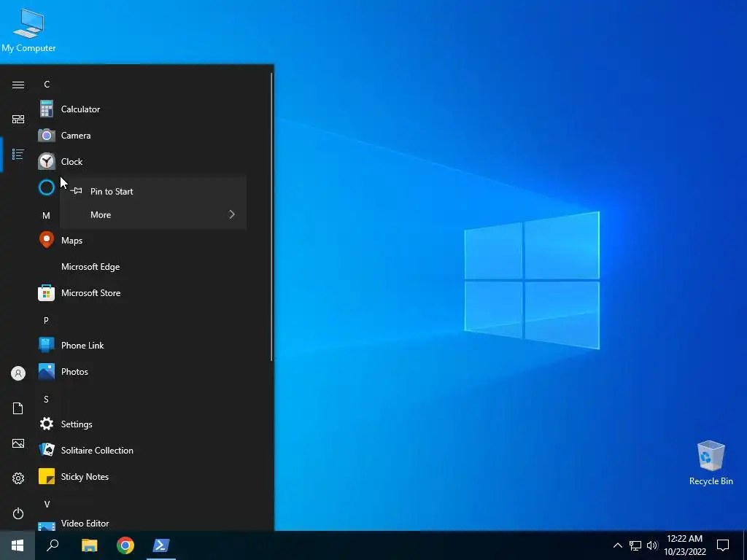This screenshot has height=560, width=747.
Task: Open Settings gear in the app list
Action: (x=46, y=424)
